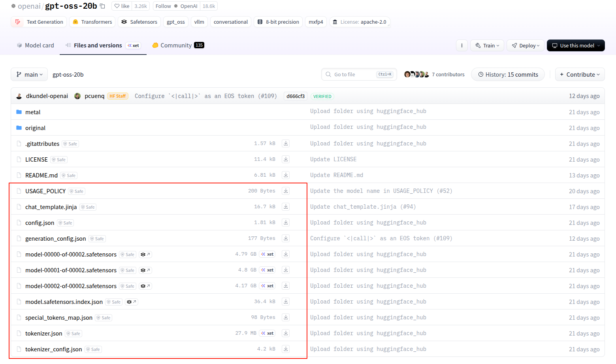Select the Text Generation tag
Screen dimensions: 616x364
39,22
